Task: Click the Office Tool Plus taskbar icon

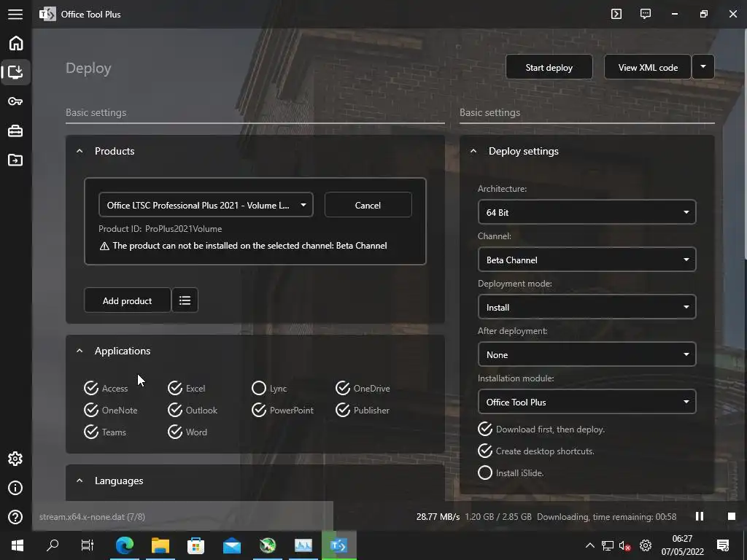Action: point(338,545)
